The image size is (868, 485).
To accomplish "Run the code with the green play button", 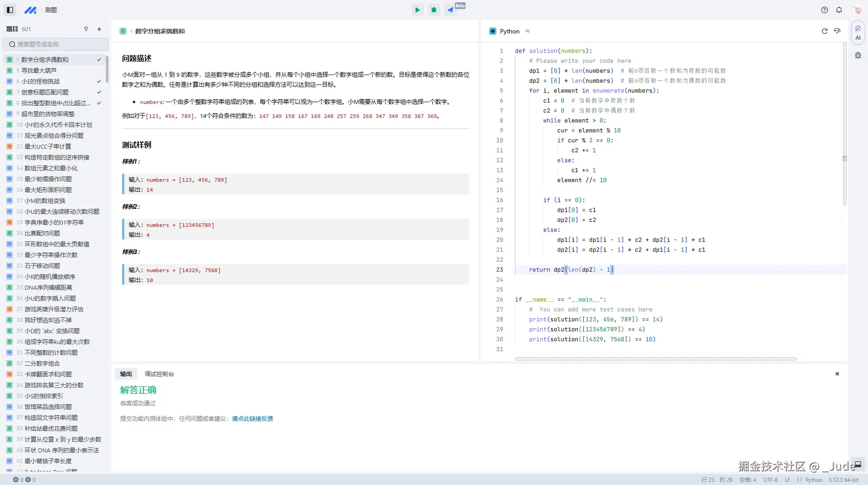I will tap(417, 10).
